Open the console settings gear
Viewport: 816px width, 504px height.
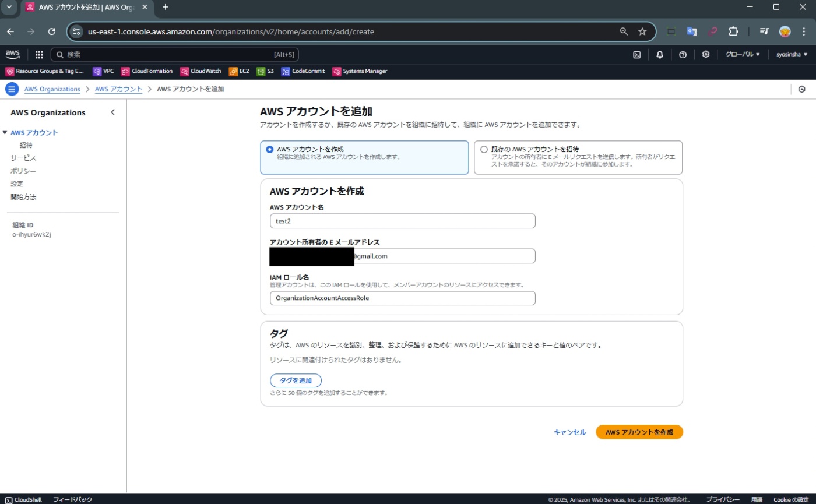(x=705, y=55)
